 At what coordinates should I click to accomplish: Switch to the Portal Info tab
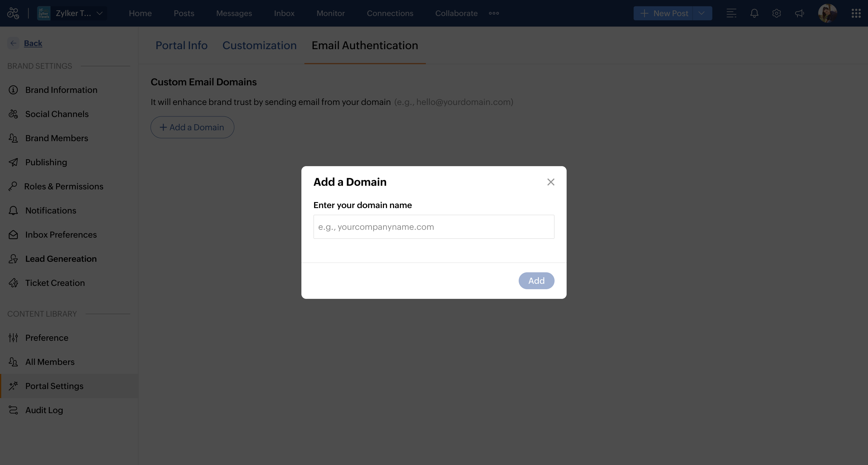(181, 45)
